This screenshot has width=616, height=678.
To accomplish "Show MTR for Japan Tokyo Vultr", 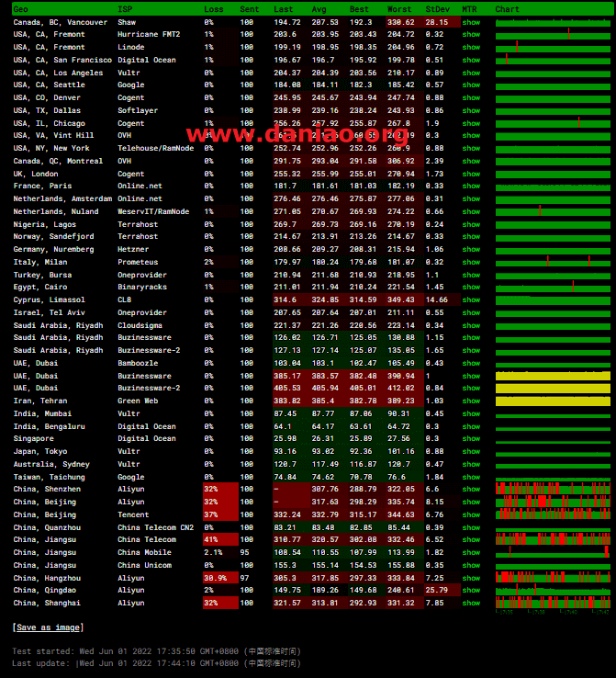I will [x=471, y=451].
